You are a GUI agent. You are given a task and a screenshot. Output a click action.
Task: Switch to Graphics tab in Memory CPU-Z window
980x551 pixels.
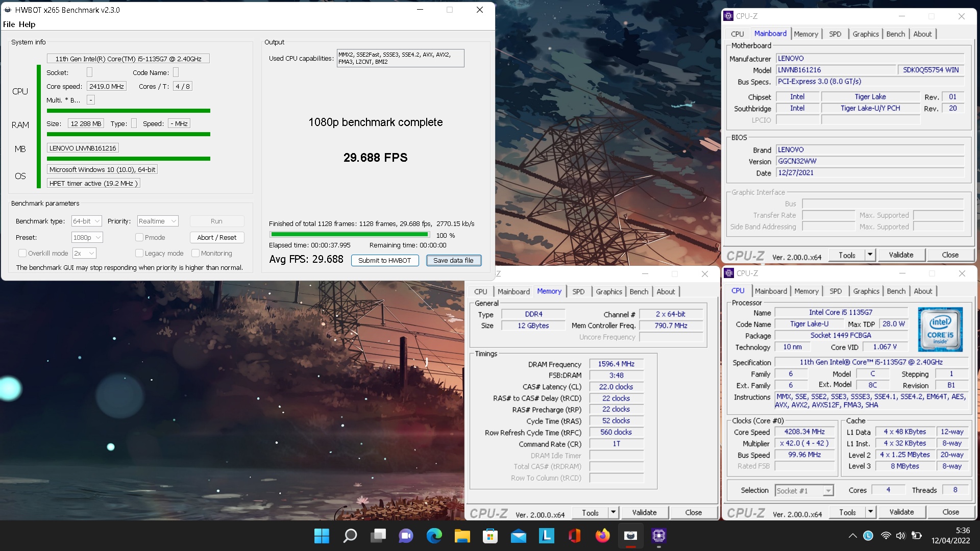(x=609, y=291)
